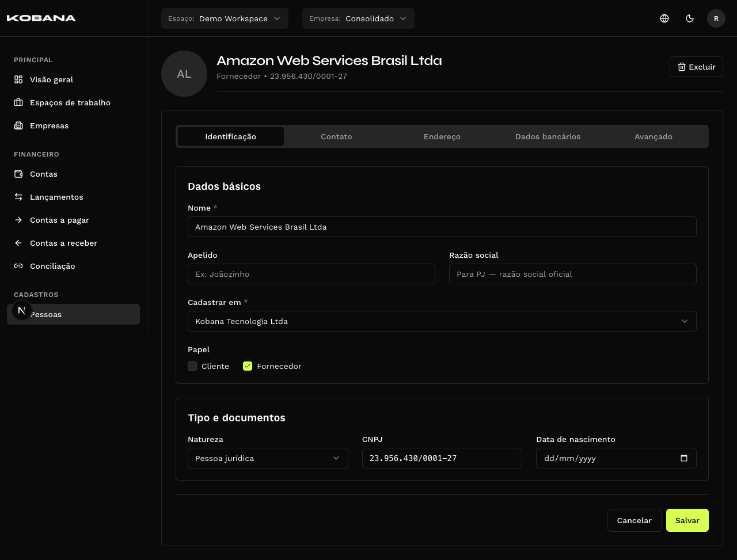
Task: Select Pessoas in the sidebar
Action: click(x=73, y=314)
